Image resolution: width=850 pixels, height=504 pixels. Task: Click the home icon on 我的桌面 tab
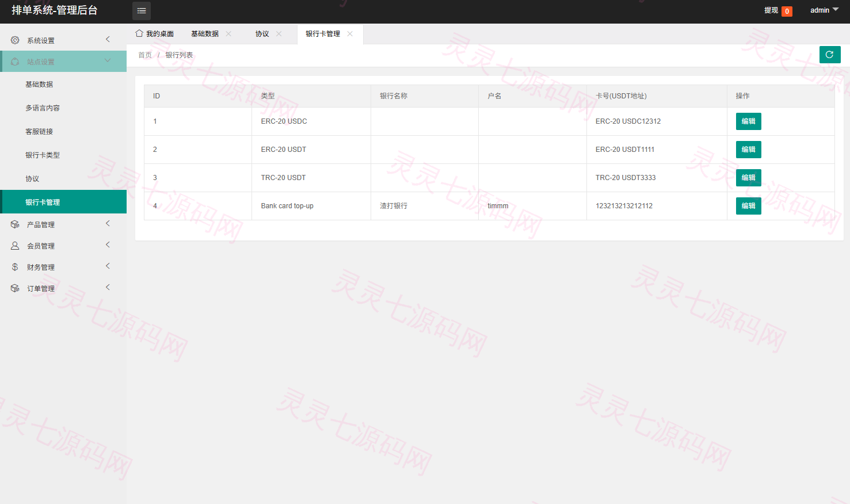[139, 33]
